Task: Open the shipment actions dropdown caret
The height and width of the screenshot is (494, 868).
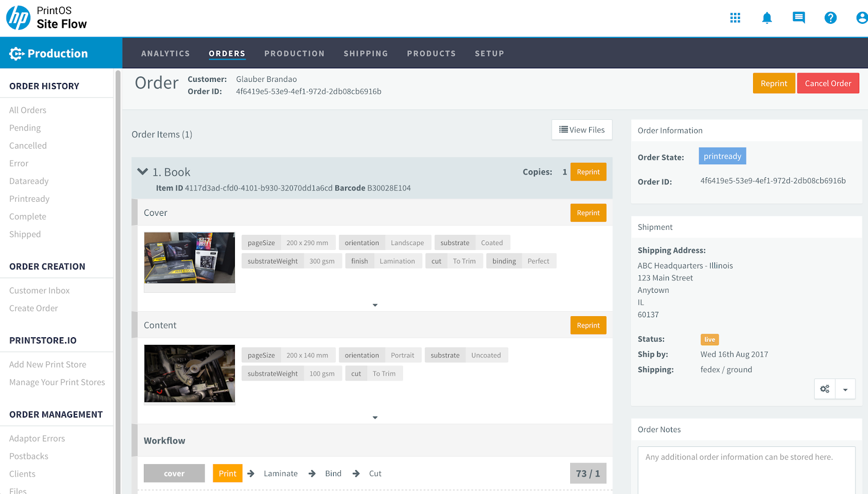Action: [x=845, y=389]
